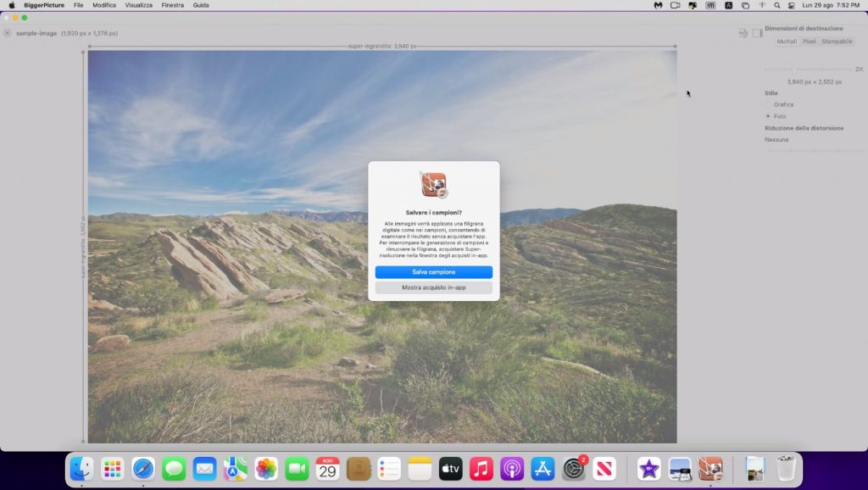Open Control Center in the menu bar
The image size is (868, 490).
[x=792, y=5]
